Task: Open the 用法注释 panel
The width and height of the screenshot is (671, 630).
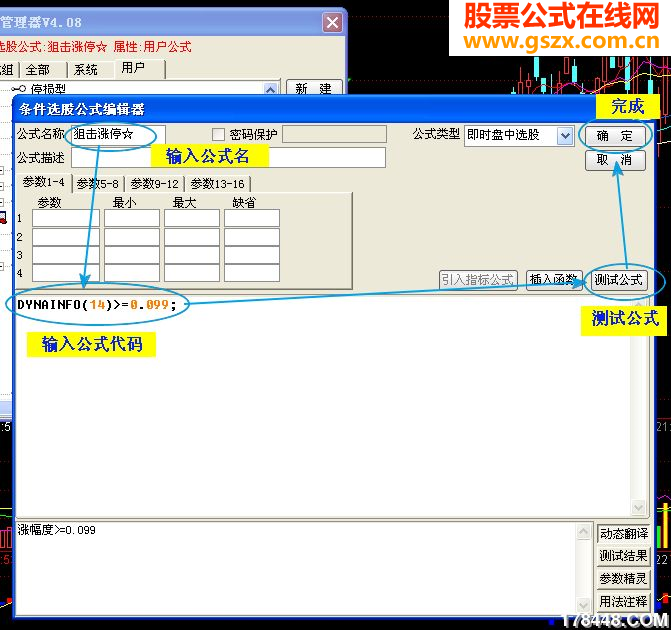Action: click(x=623, y=602)
